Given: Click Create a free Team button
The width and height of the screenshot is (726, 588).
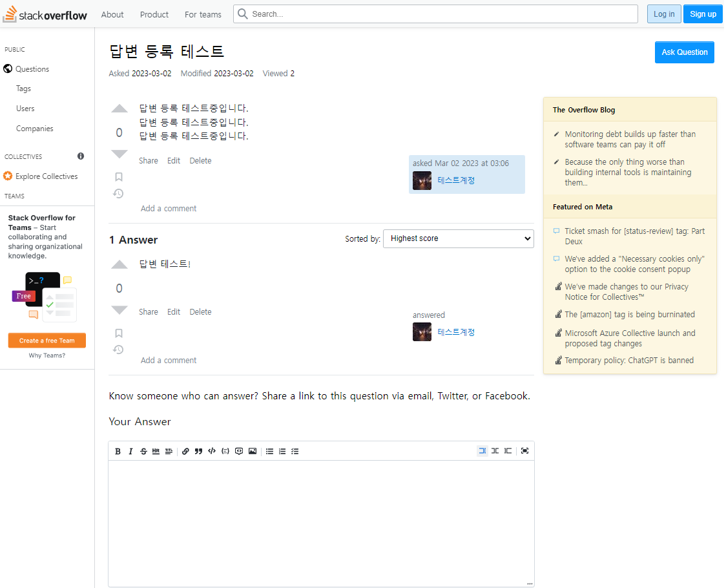Looking at the screenshot, I should 47,341.
